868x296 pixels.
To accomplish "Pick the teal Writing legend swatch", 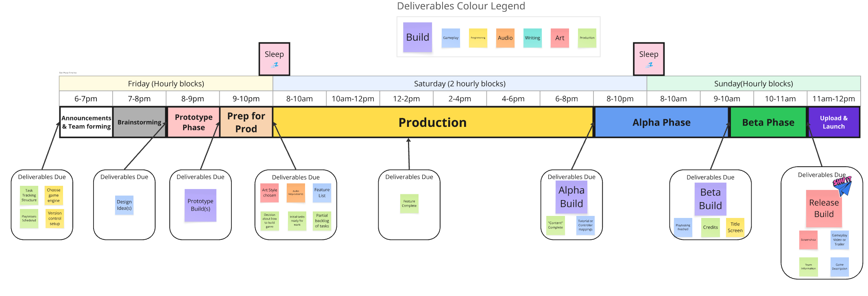I will 532,38.
